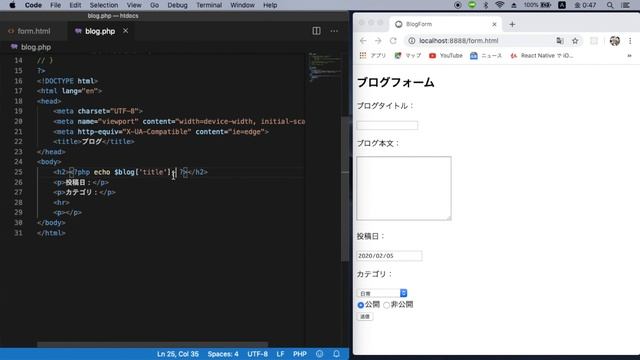Click the battery status icon
Screen dimensions: 640x360
(546, 5)
